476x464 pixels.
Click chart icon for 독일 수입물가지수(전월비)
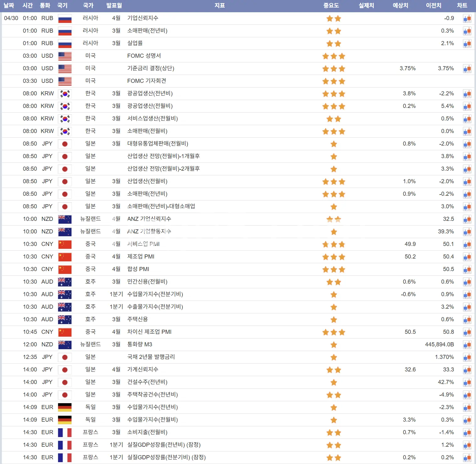[x=467, y=420]
